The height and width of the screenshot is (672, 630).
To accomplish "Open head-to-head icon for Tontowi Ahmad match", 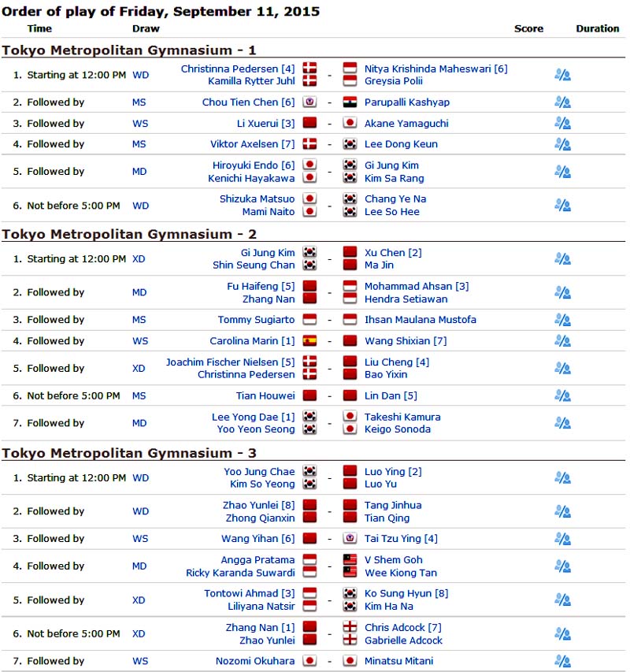I will (562, 600).
